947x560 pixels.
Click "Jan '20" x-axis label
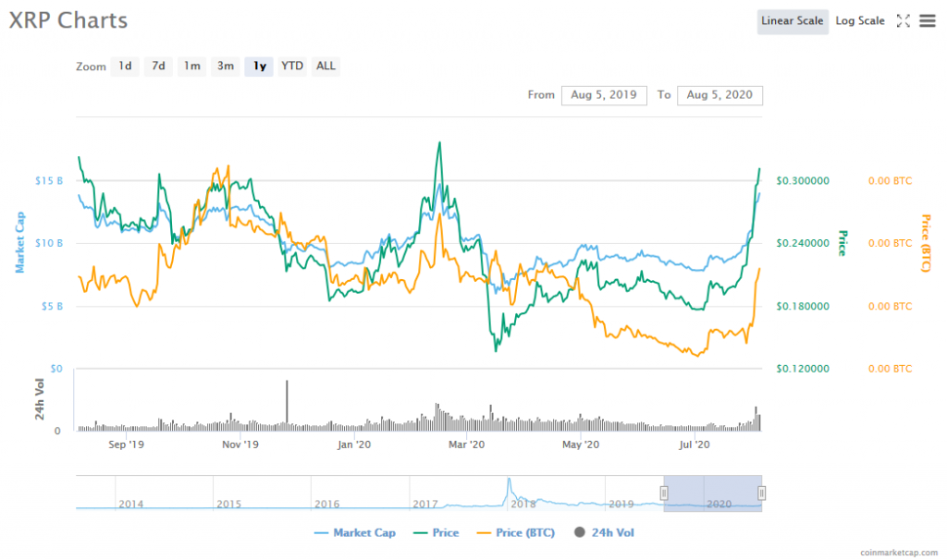[354, 444]
